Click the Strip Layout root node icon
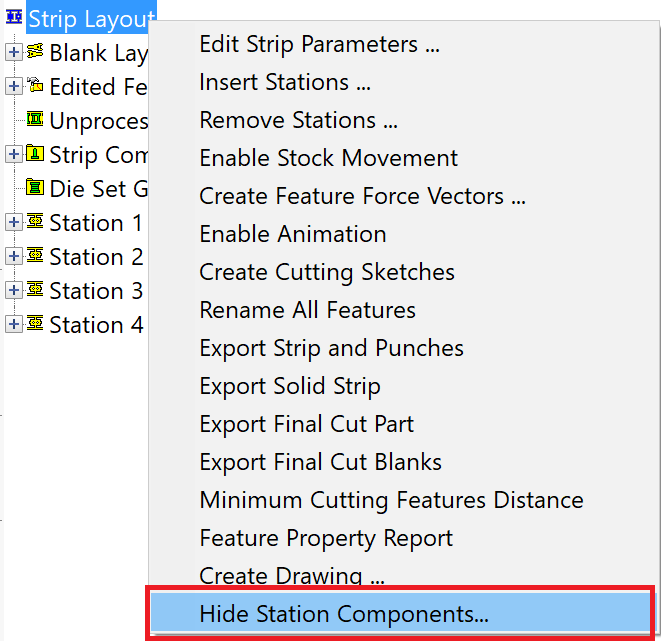This screenshot has height=641, width=661. (x=15, y=19)
